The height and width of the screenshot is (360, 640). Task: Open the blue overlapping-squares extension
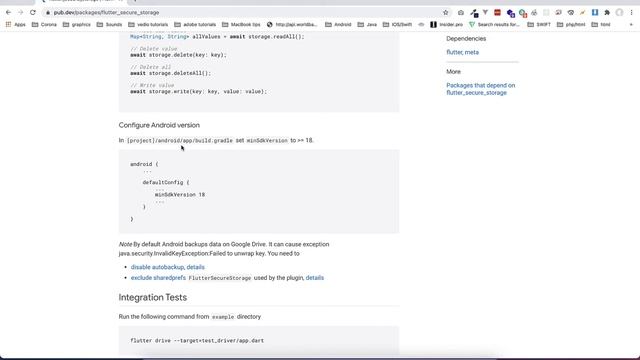pyautogui.click(x=510, y=13)
